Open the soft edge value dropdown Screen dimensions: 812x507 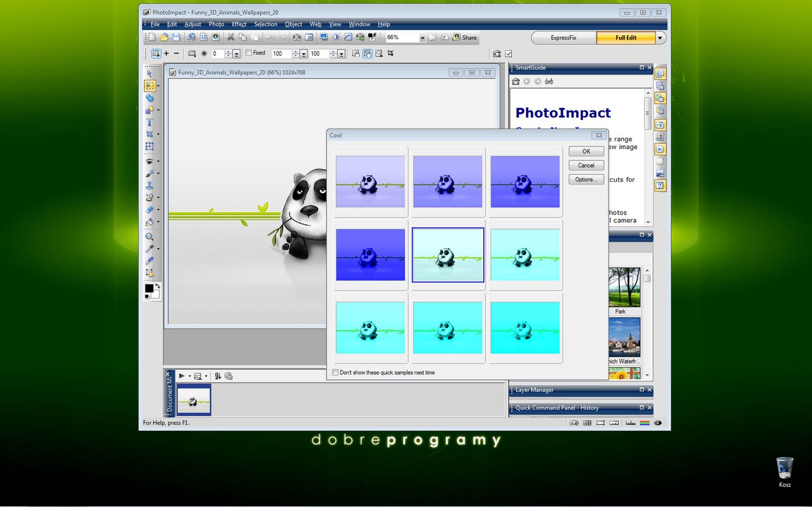[x=236, y=54]
